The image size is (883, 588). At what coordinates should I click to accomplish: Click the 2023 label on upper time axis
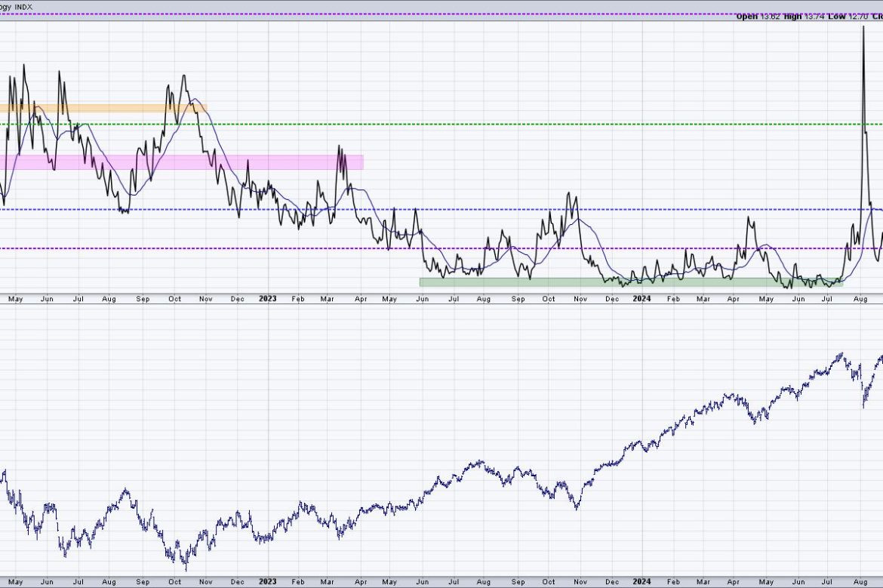(267, 299)
